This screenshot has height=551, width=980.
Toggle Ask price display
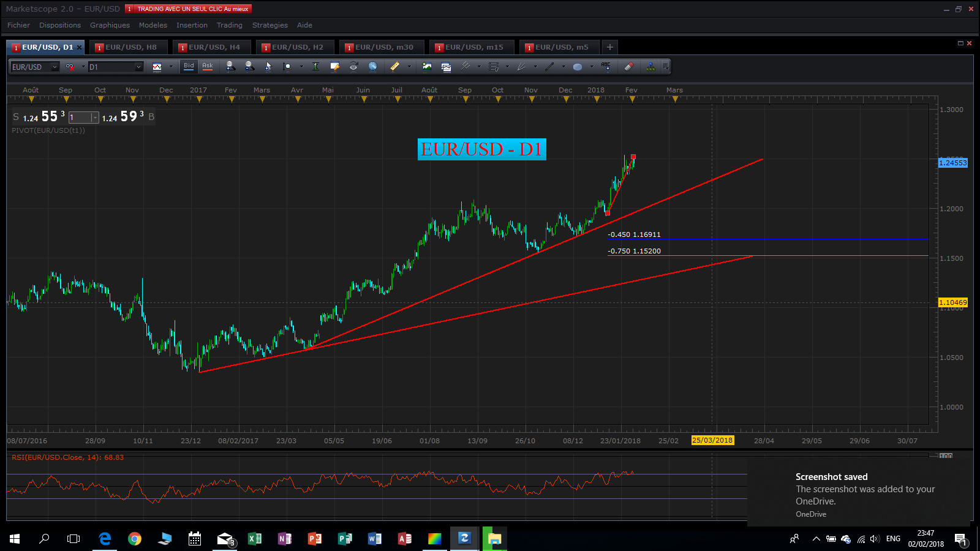click(x=208, y=66)
